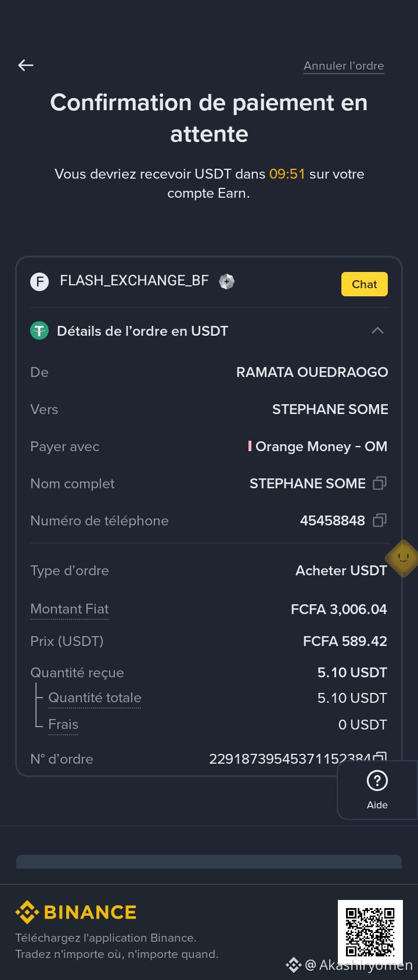418x980 pixels.
Task: Cancel the order via Annuler l'ordre
Action: 344,66
